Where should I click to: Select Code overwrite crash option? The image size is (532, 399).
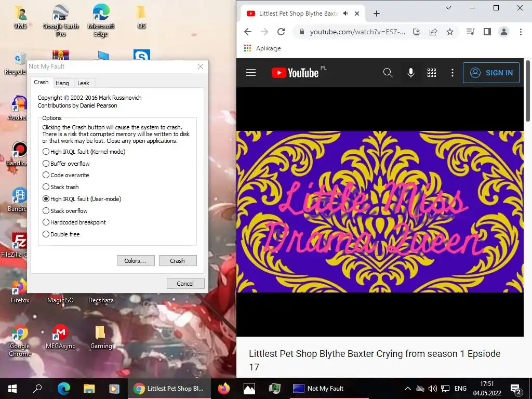[66, 175]
